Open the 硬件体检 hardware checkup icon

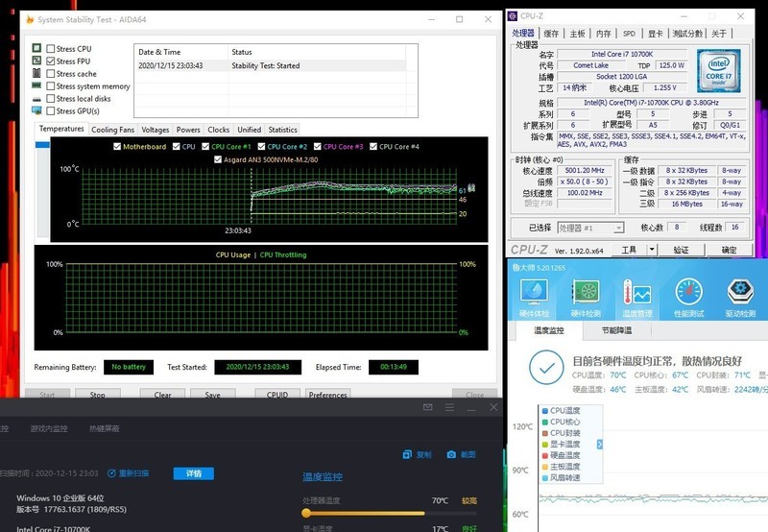point(534,293)
